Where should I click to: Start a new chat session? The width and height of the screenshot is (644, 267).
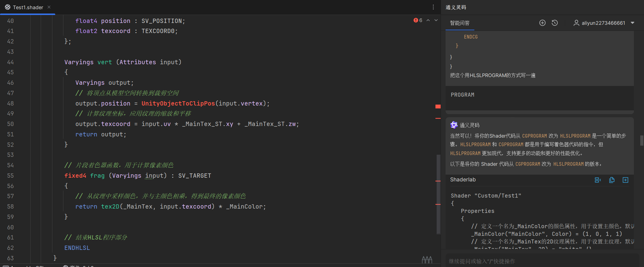pyautogui.click(x=542, y=23)
